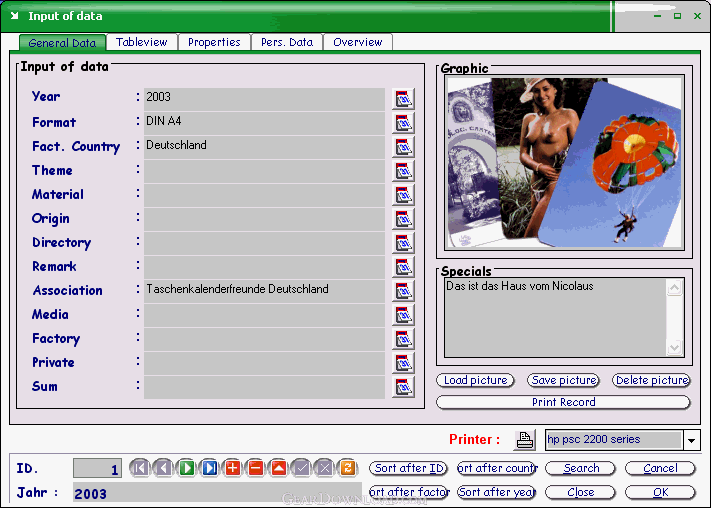Image resolution: width=711 pixels, height=508 pixels.
Task: Click Sort after ID button
Action: pyautogui.click(x=408, y=468)
